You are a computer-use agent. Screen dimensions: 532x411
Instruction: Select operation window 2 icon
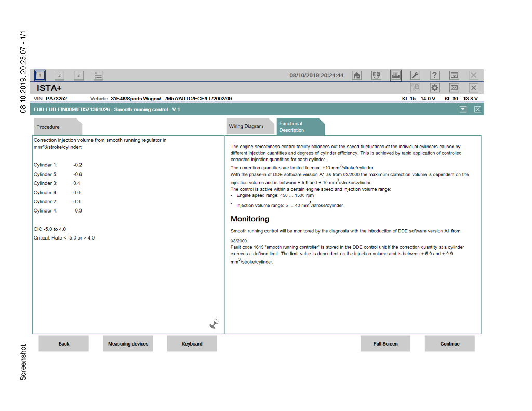click(59, 75)
